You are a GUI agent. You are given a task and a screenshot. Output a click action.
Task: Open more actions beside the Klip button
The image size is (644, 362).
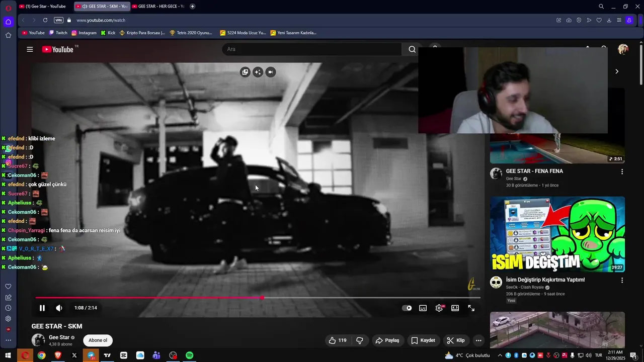tap(478, 340)
